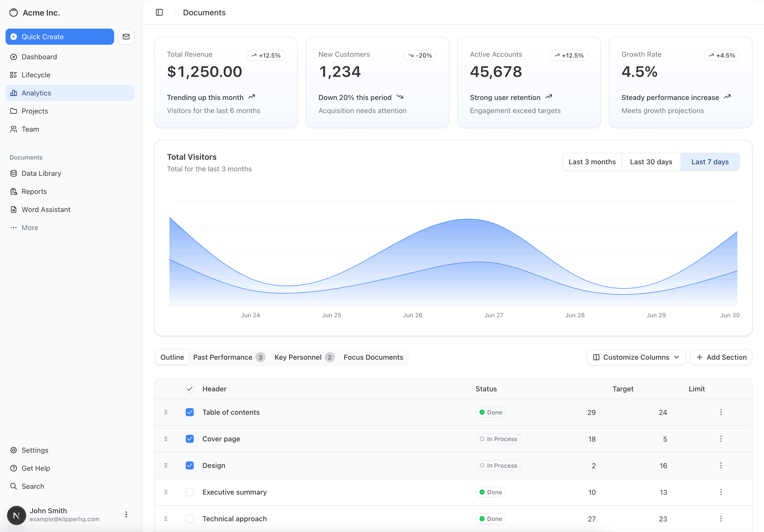Open Word Assistant from the sidebar
The width and height of the screenshot is (764, 532).
[x=46, y=209]
